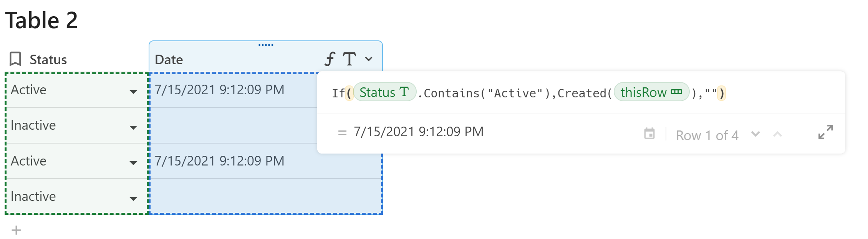This screenshot has height=239, width=868.
Task: Open fourth row Inactive status dropdown
Action: coord(133,199)
